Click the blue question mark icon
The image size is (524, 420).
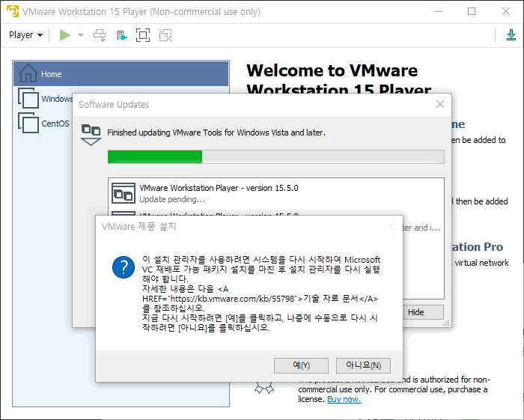pos(124,267)
